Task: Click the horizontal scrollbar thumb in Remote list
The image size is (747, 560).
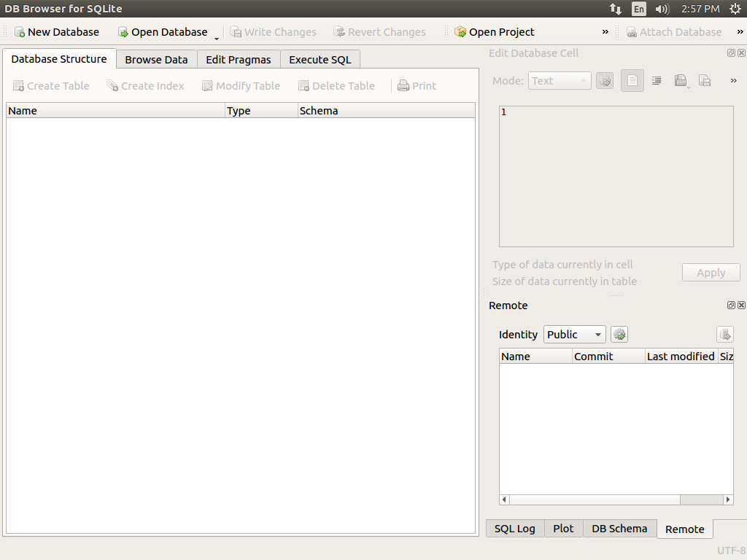Action: click(x=595, y=499)
